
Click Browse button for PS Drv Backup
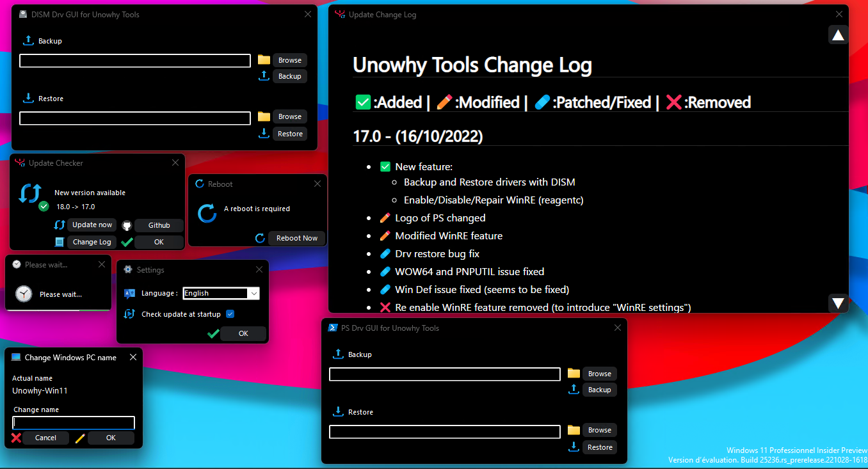[x=600, y=374]
